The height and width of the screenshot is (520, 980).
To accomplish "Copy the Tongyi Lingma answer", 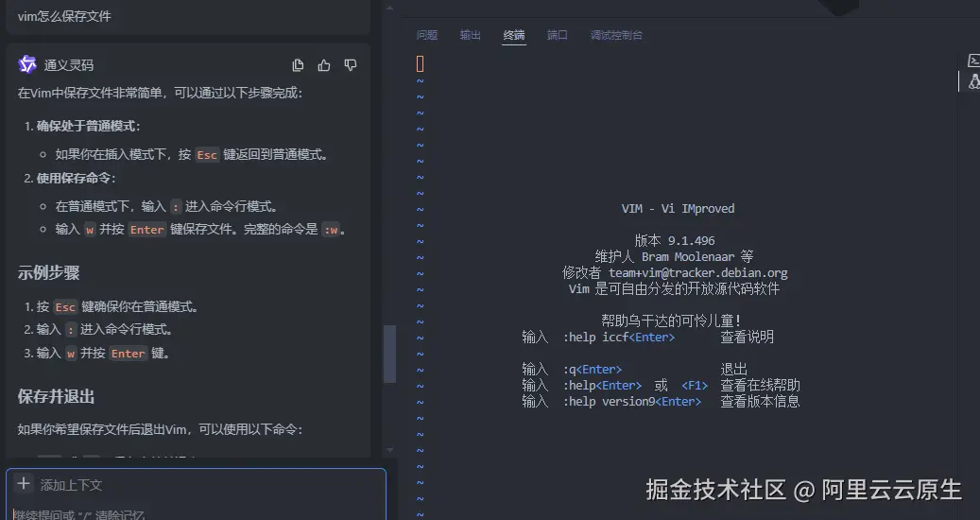I will point(298,65).
